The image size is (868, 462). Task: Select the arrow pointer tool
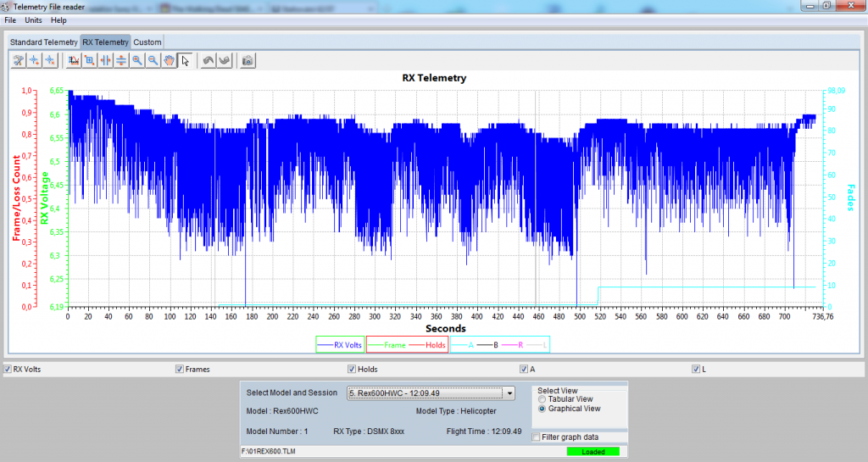(185, 60)
